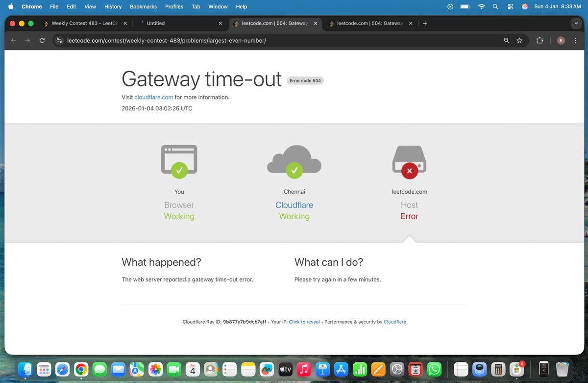Click the Ray ID 9b877e7b9dcb7aff text
Image resolution: width=588 pixels, height=383 pixels.
click(245, 322)
